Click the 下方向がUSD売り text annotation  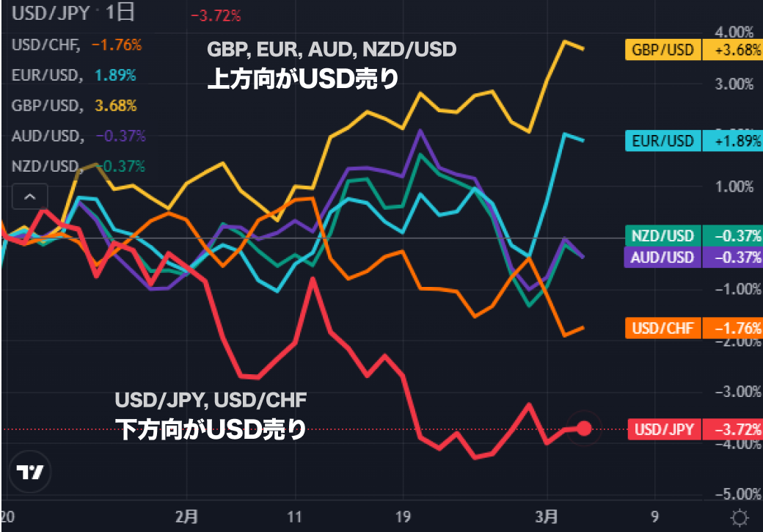(211, 429)
